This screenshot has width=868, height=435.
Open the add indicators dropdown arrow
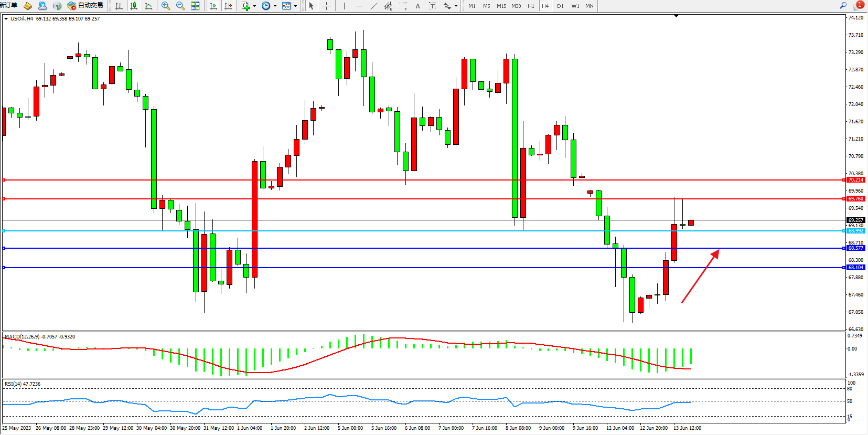(x=254, y=6)
